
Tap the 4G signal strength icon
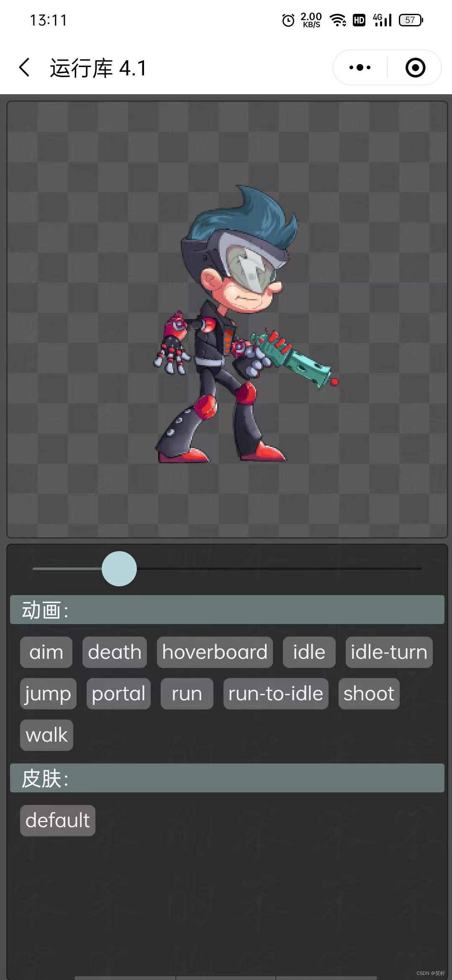pos(382,20)
